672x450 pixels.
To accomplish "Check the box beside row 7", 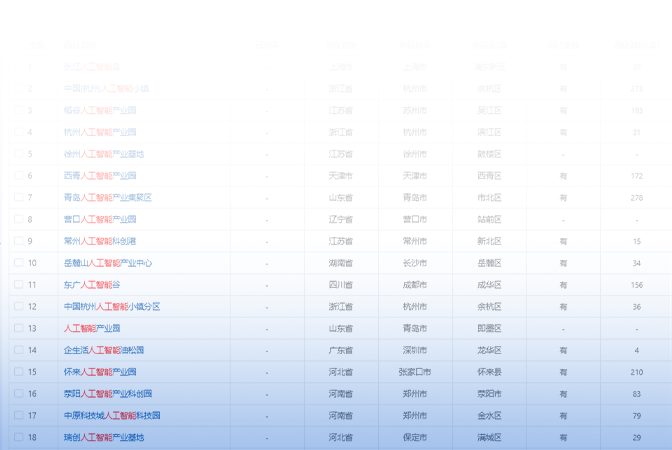I will (x=18, y=197).
